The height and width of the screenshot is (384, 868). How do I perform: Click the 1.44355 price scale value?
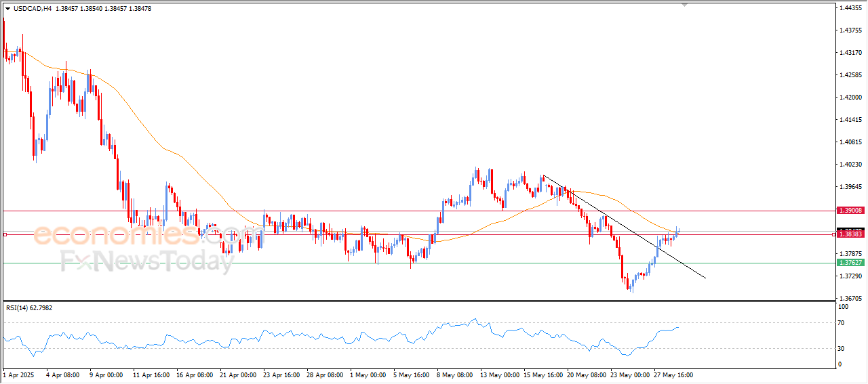pyautogui.click(x=850, y=8)
